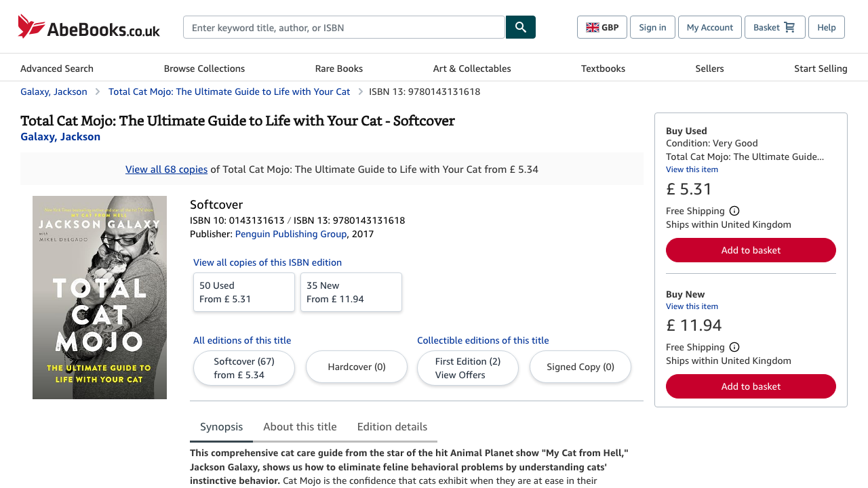868x488 pixels.
Task: Open the Rare Books menu
Action: 338,68
